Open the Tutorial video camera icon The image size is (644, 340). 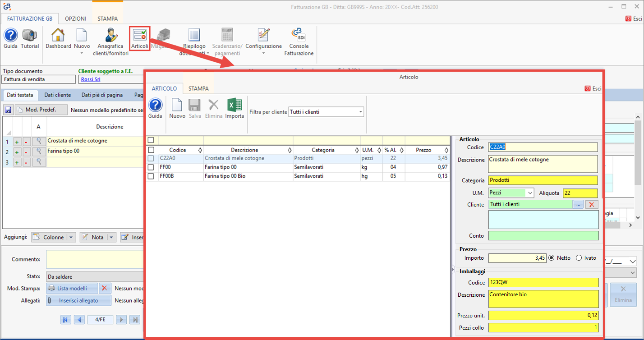30,38
